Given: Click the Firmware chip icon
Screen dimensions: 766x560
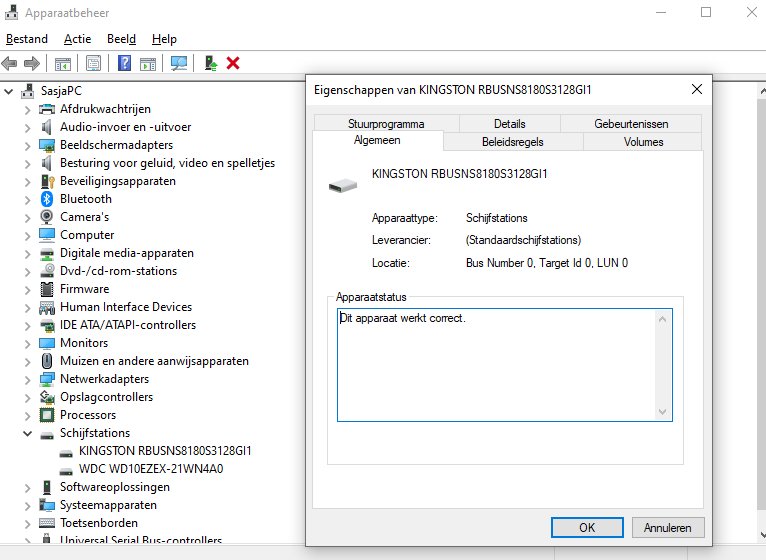Looking at the screenshot, I should pos(47,289).
